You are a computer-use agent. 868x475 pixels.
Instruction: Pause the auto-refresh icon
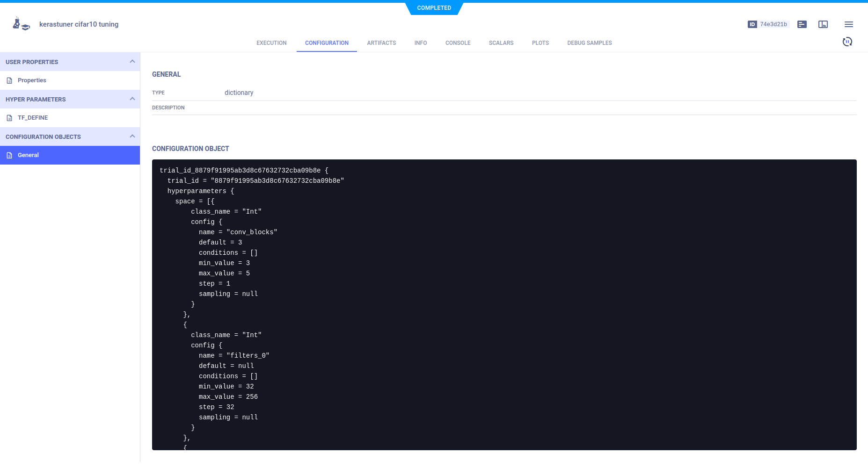(847, 42)
